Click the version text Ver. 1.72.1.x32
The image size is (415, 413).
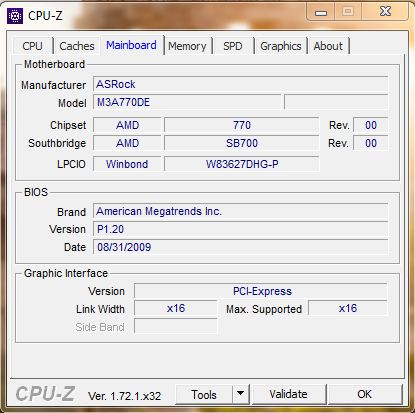[x=124, y=396]
